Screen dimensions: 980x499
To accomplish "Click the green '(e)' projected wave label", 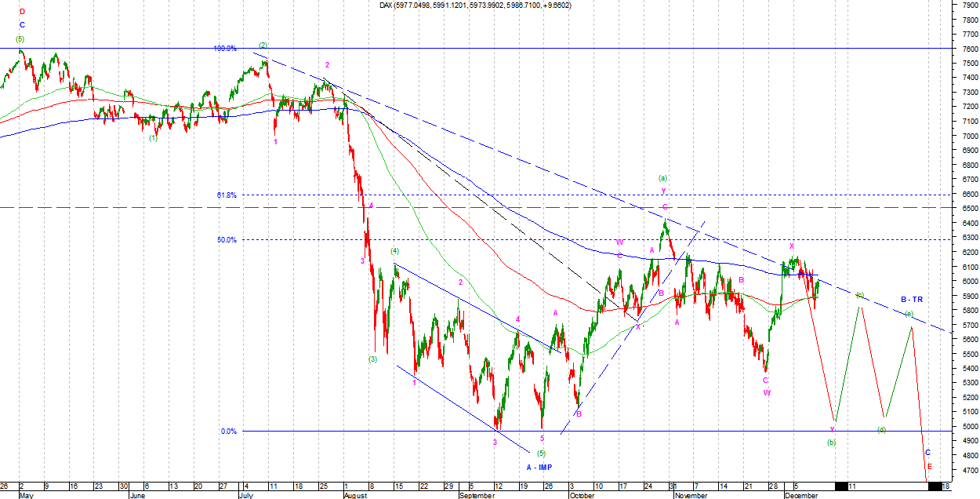I will tap(909, 314).
